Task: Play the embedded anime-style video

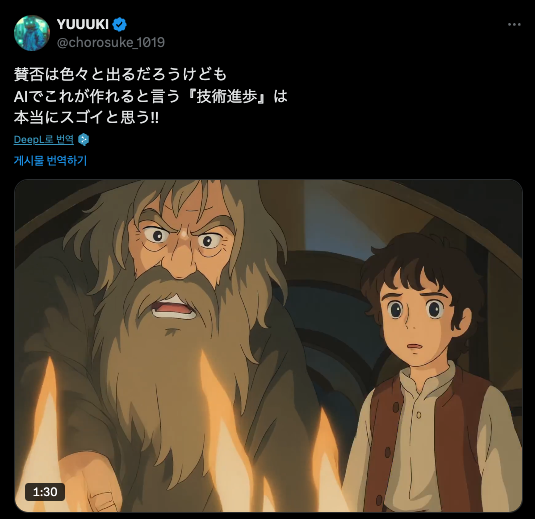Action: pyautogui.click(x=268, y=345)
